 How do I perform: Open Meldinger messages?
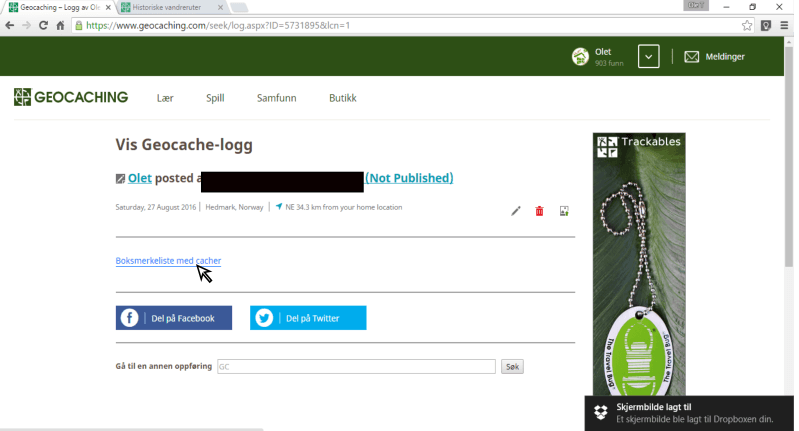tap(714, 57)
